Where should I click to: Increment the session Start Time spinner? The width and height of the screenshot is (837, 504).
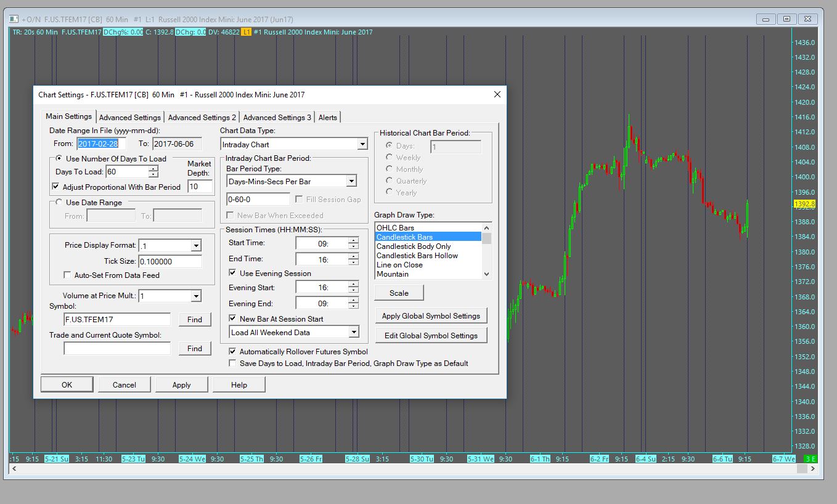point(353,240)
